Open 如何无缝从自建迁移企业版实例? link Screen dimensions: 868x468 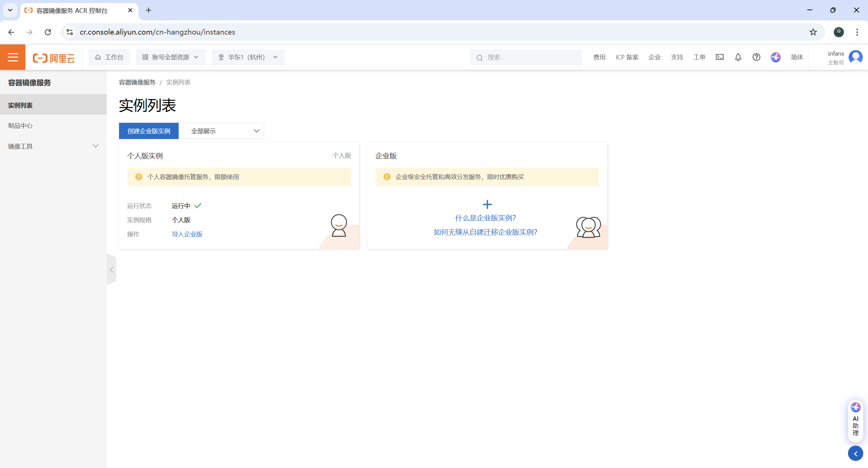(485, 232)
